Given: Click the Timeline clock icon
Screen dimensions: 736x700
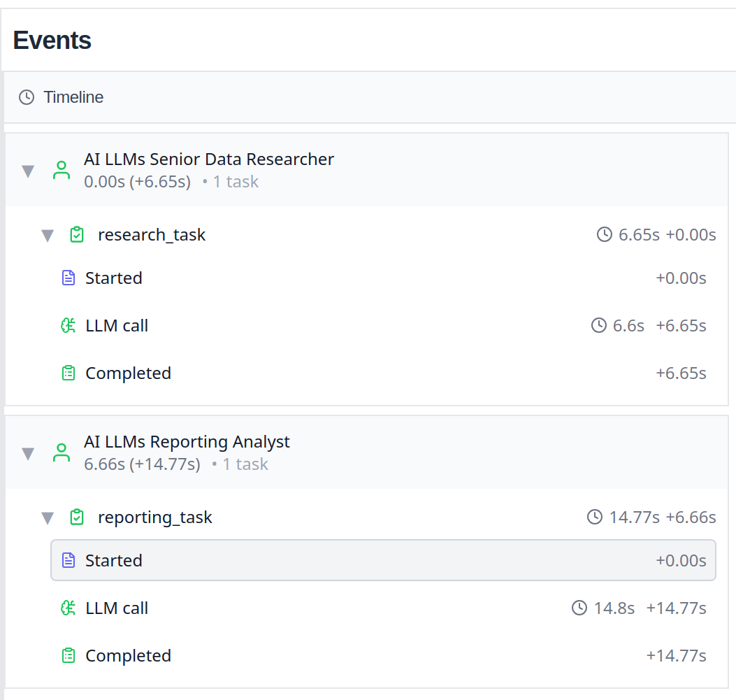Looking at the screenshot, I should (27, 97).
